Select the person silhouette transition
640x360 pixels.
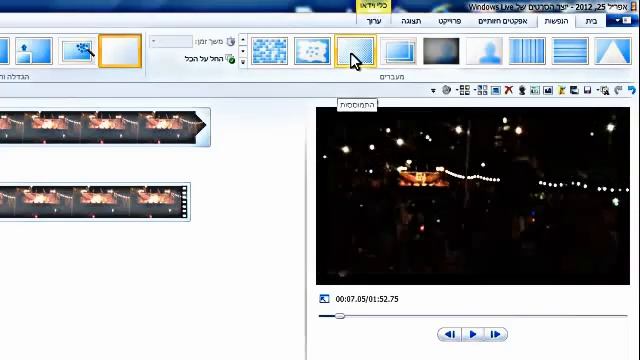point(484,51)
